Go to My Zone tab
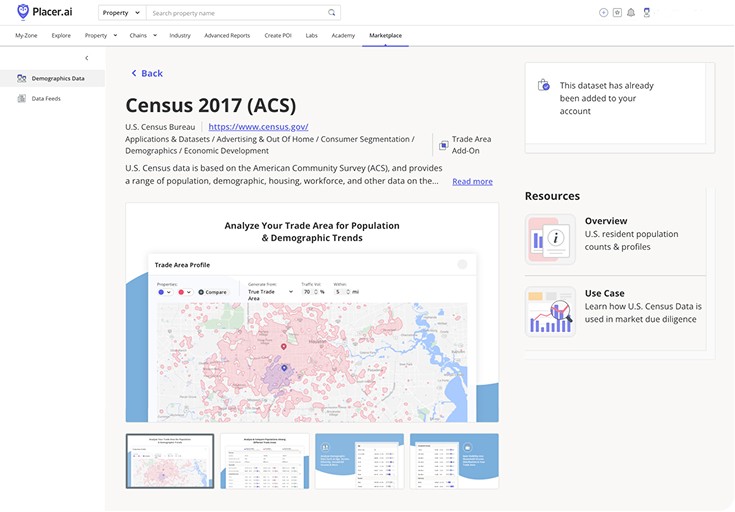This screenshot has width=735, height=512. pyautogui.click(x=26, y=35)
